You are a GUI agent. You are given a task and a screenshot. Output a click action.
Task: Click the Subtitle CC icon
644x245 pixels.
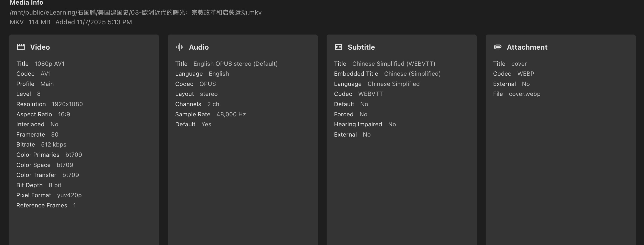(x=338, y=47)
